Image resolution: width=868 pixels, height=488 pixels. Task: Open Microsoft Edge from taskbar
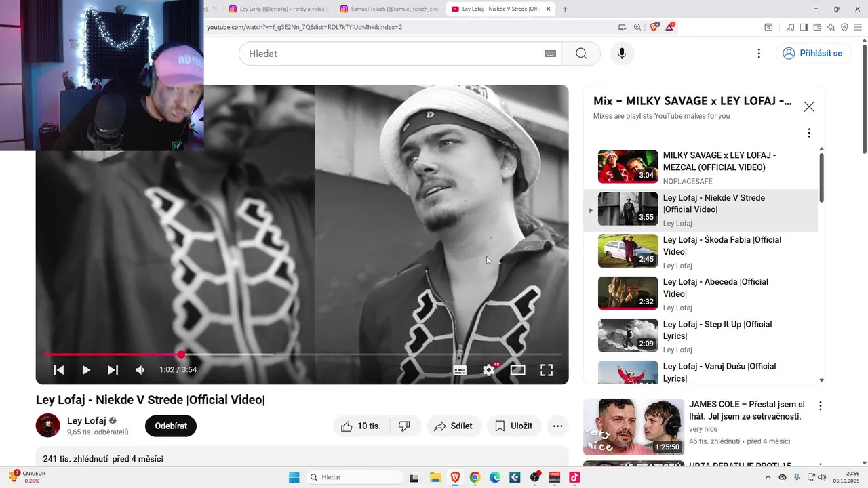[495, 477]
